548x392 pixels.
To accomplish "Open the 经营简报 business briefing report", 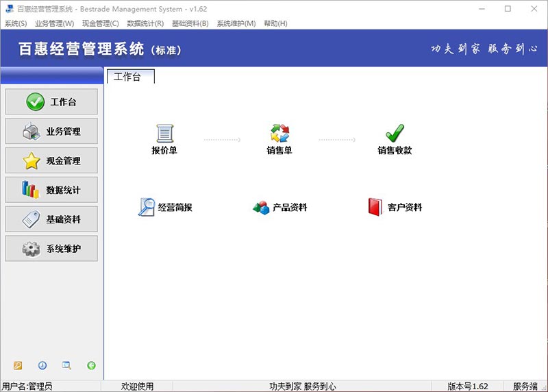I will [165, 207].
